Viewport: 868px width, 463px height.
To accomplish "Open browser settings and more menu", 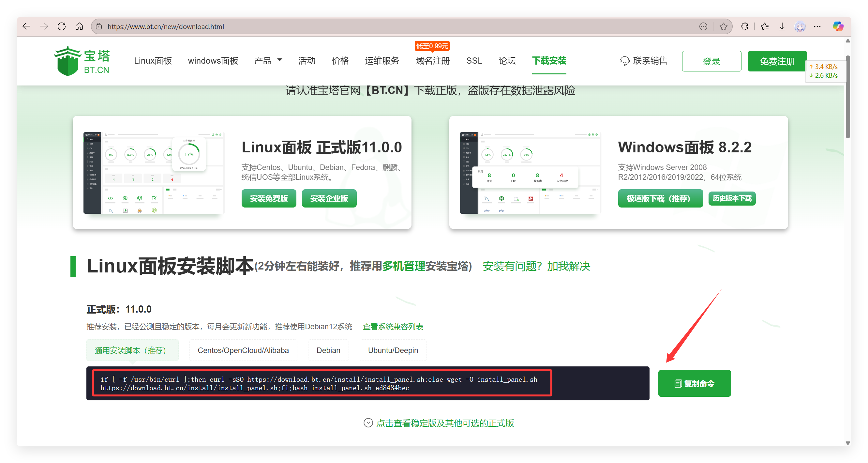I will click(817, 26).
